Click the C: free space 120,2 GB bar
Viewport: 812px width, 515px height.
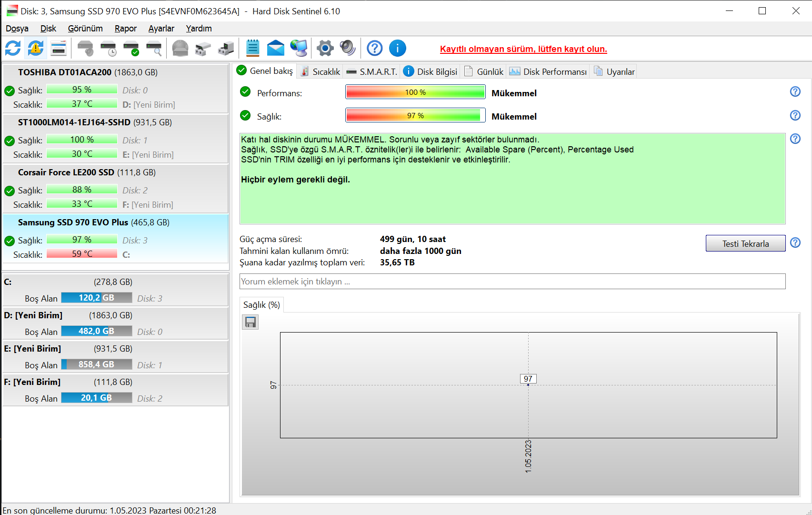pos(97,298)
